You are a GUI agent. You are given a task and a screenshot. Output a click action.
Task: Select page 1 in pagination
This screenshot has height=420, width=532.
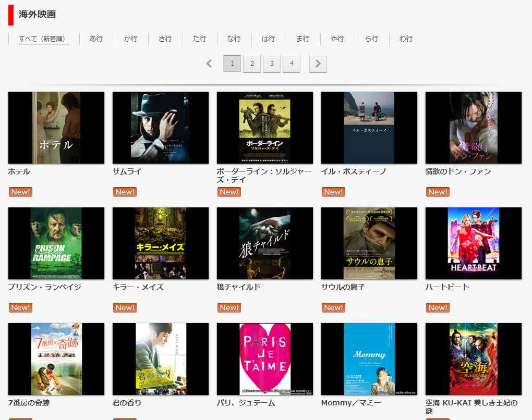232,64
